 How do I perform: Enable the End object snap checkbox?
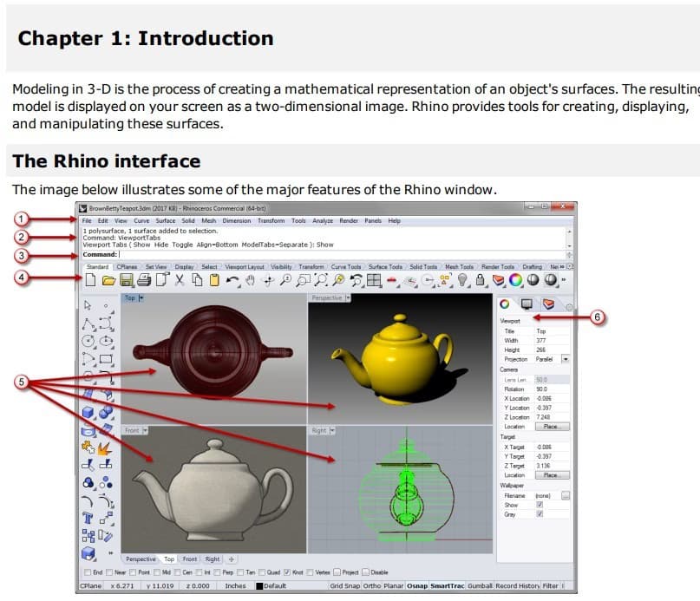click(x=88, y=572)
